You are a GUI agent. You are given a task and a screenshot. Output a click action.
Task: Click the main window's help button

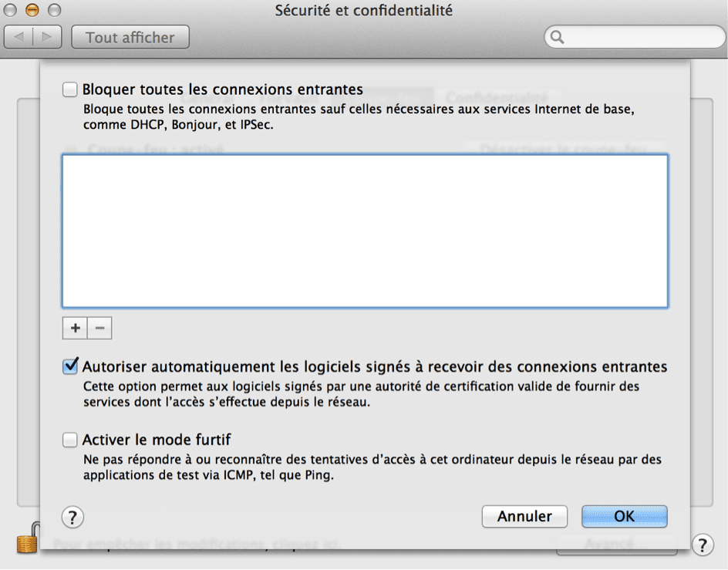[702, 545]
